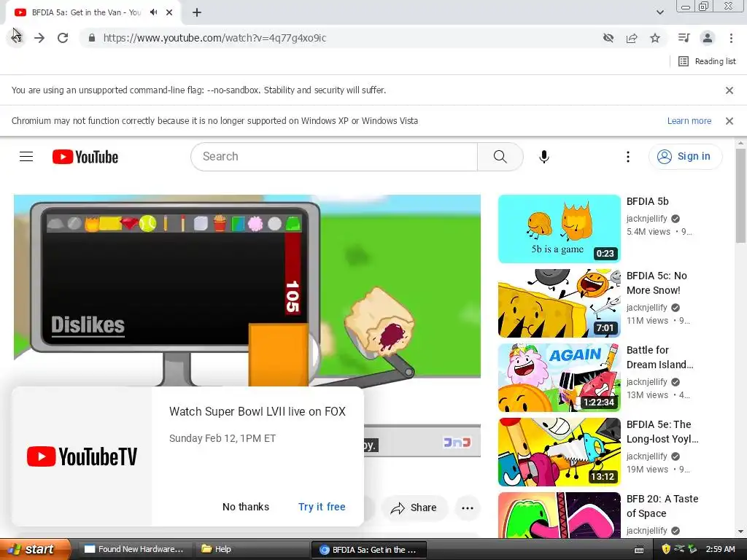This screenshot has width=747, height=560.
Task: Select the BFDIA 5a Chromium taskbar button
Action: tap(368, 550)
